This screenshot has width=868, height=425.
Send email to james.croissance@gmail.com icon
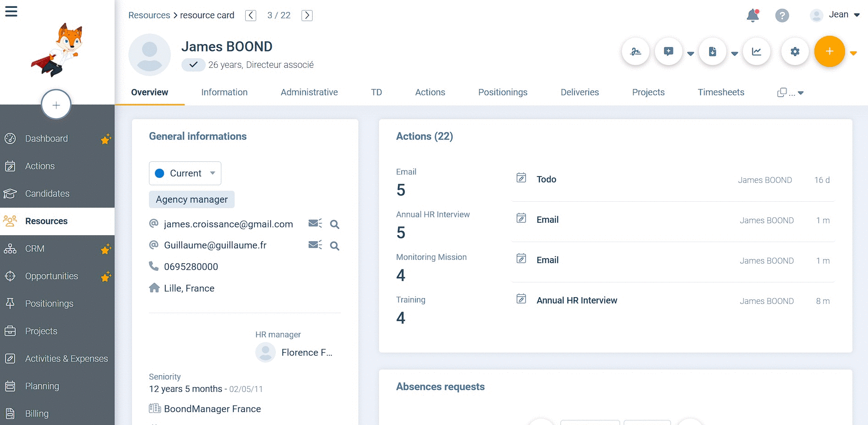pos(315,223)
